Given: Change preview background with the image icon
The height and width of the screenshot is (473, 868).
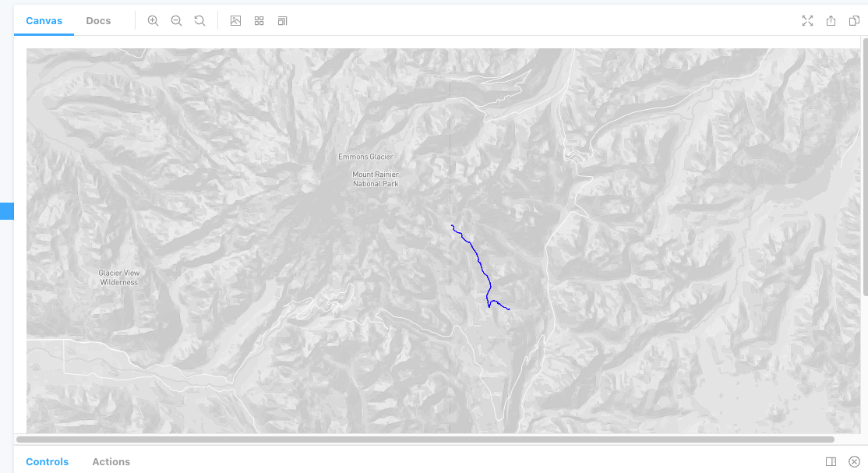Looking at the screenshot, I should tap(235, 21).
